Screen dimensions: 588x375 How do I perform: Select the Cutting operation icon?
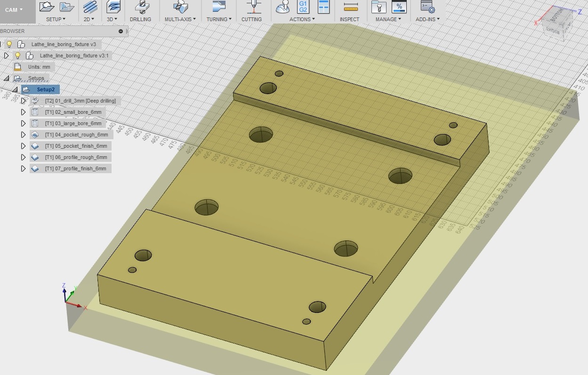click(x=254, y=7)
